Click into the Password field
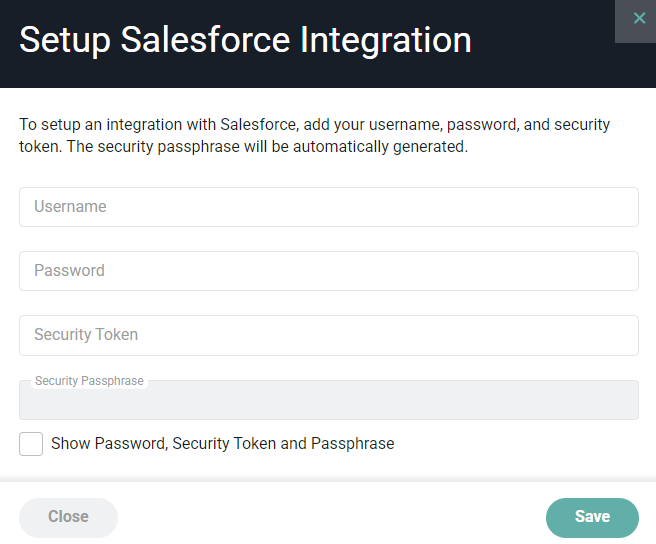 click(329, 271)
